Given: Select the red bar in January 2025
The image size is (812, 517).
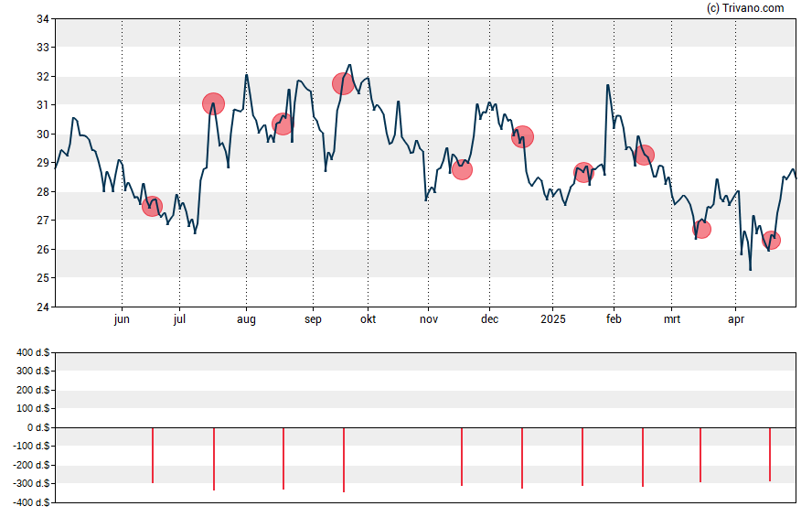Looking at the screenshot, I should coord(582,457).
